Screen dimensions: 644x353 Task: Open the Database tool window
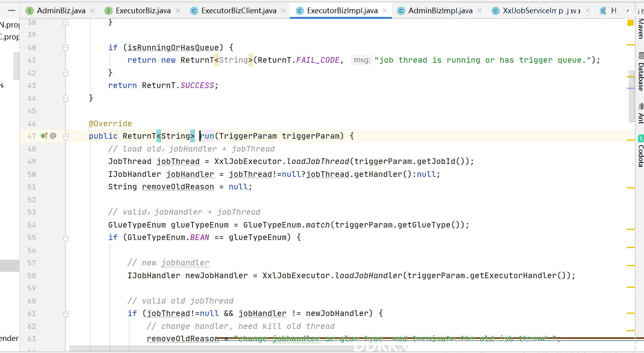(x=640, y=72)
